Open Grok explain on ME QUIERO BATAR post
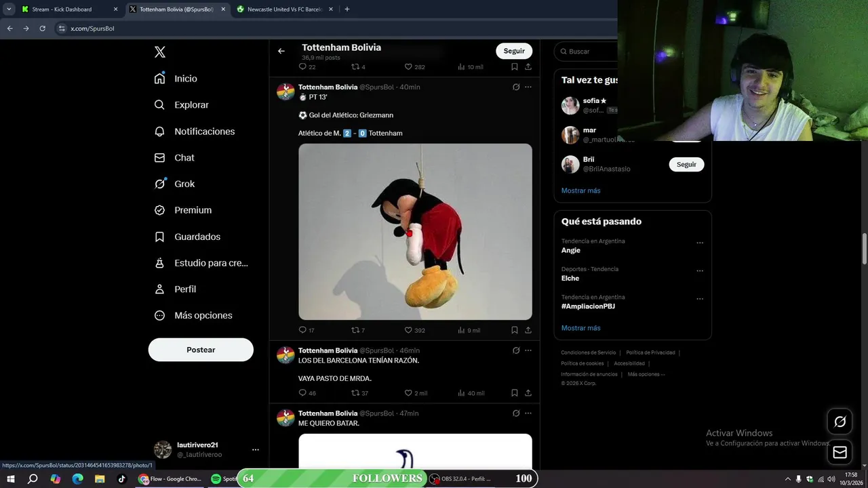This screenshot has height=488, width=868. point(516,413)
